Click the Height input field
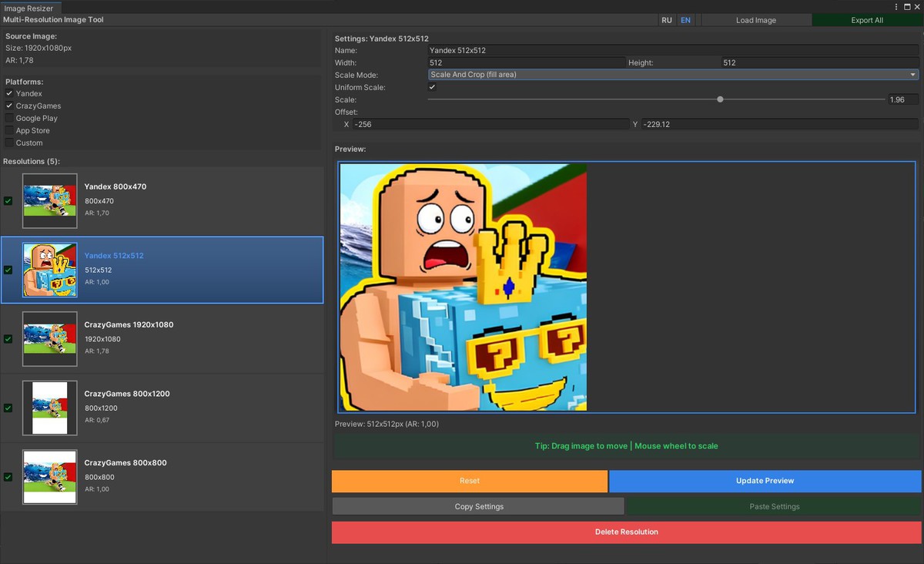 coord(819,62)
